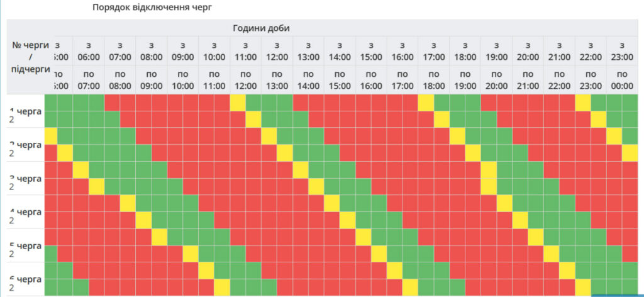Select the 'з 12:00' column header
Viewport: 644px width, 297px height.
pos(277,50)
